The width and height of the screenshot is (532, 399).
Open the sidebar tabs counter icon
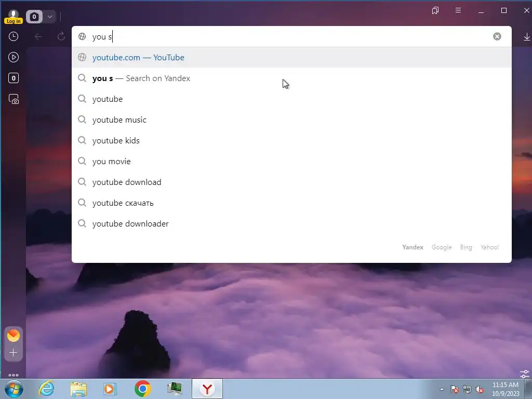pyautogui.click(x=14, y=78)
